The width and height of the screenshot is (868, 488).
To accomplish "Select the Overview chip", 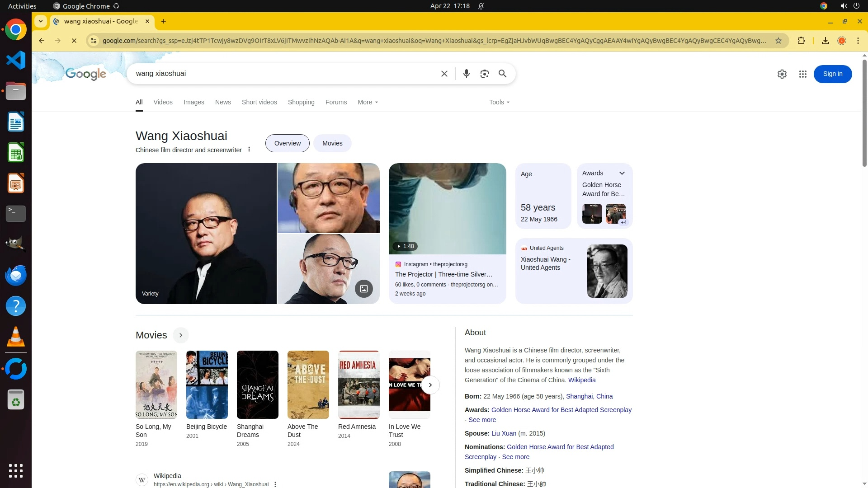I will click(x=287, y=143).
